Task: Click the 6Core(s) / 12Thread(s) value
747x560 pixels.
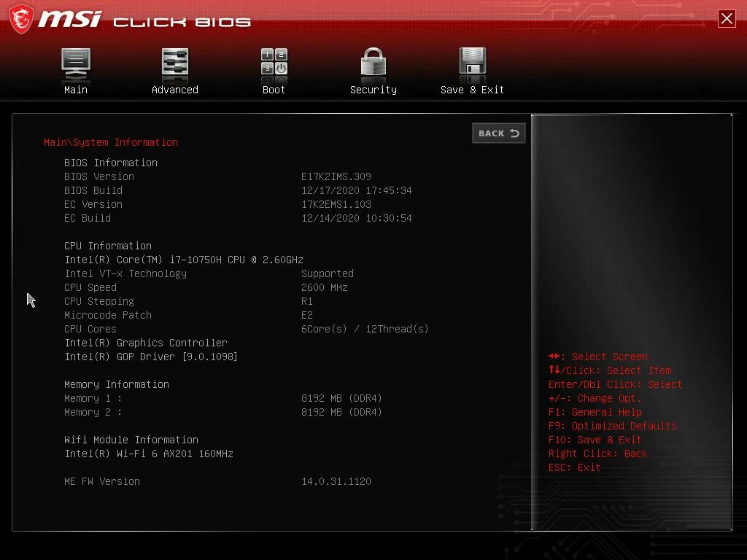Action: tap(365, 329)
